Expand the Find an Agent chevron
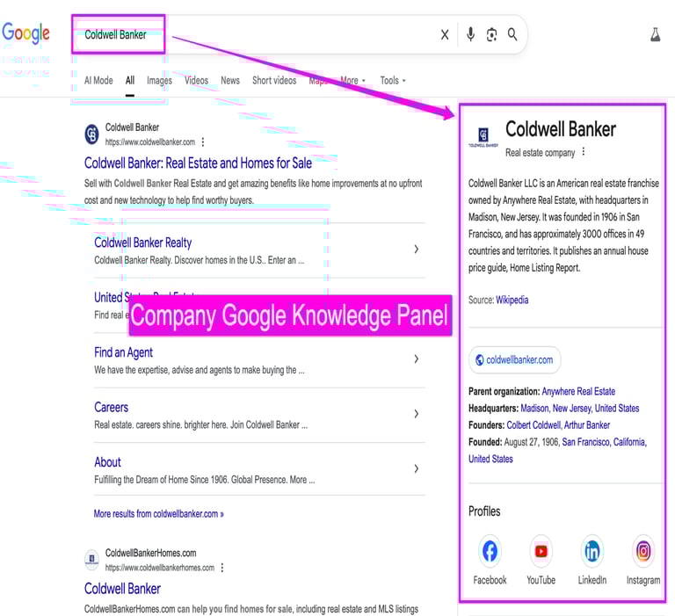 (x=417, y=359)
